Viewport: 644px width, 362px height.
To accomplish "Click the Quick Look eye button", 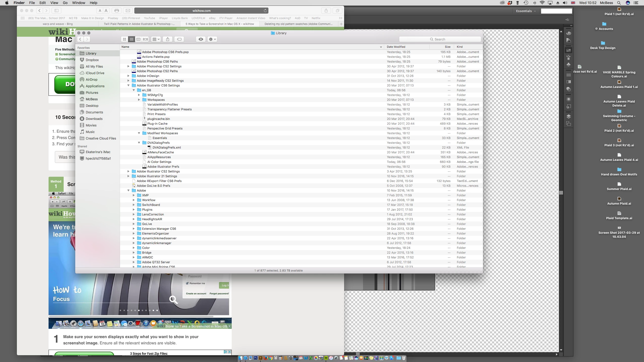I will (x=201, y=39).
